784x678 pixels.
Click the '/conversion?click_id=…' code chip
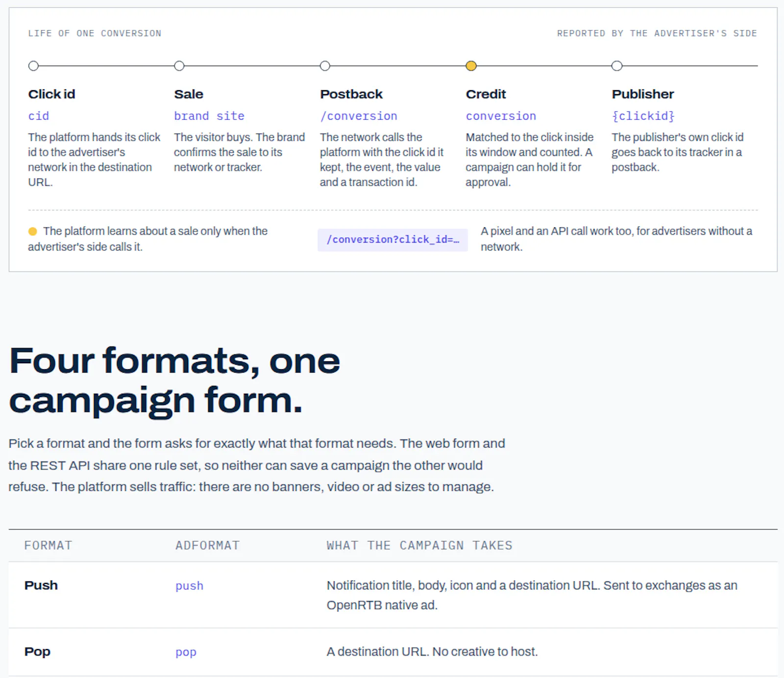(x=392, y=240)
